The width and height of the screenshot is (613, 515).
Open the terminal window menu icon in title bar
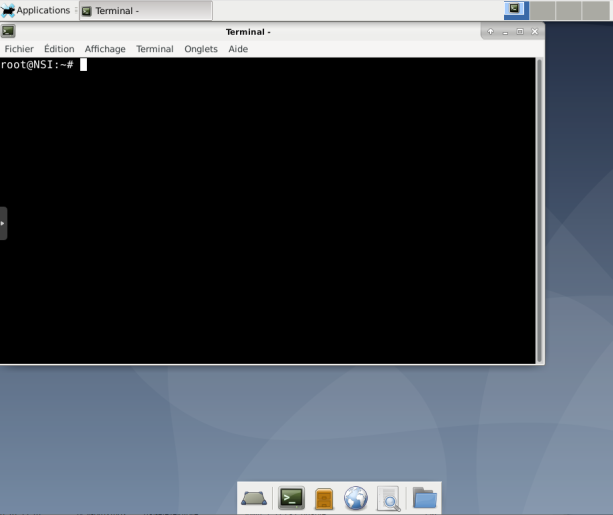(8, 31)
